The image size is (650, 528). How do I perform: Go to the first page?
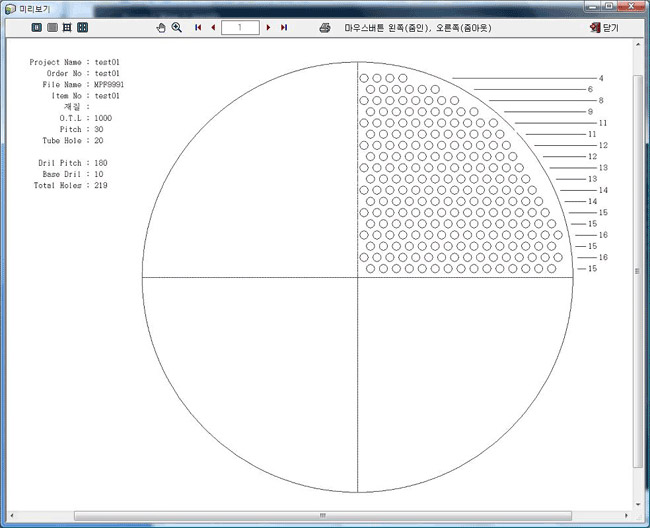[198, 27]
